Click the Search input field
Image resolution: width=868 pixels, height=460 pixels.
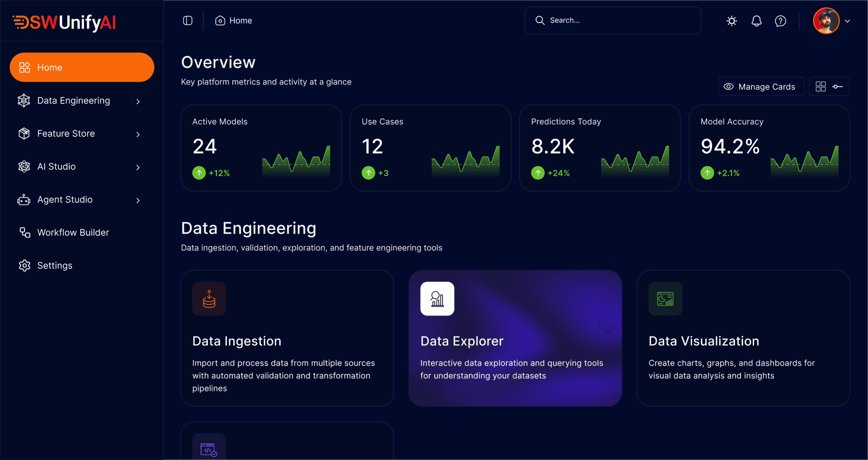(x=613, y=20)
